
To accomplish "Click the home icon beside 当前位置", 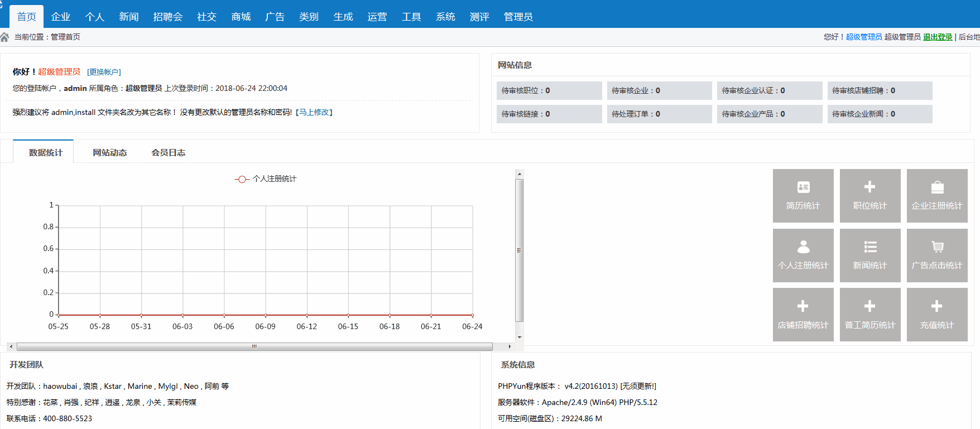I will [5, 37].
